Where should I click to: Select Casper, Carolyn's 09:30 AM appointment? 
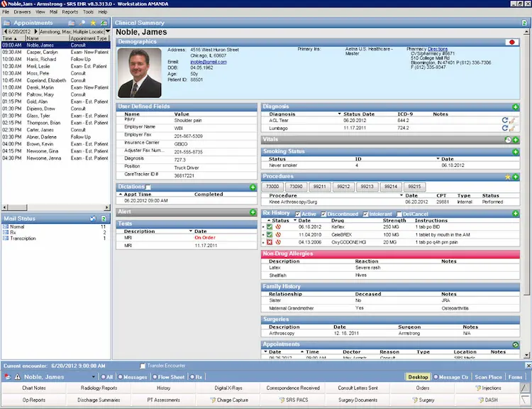[43, 52]
